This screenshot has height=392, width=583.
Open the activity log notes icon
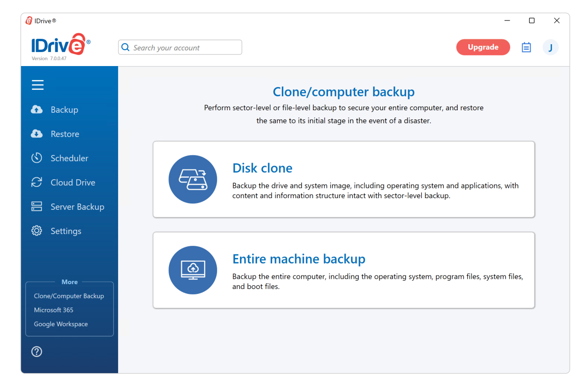tap(526, 47)
